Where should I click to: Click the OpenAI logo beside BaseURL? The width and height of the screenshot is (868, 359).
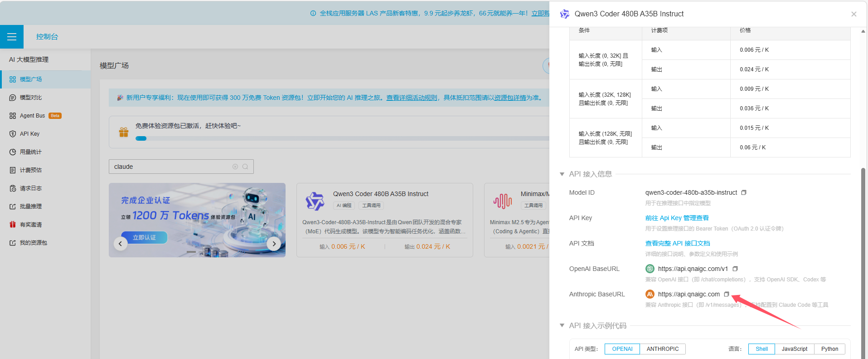[x=650, y=269]
